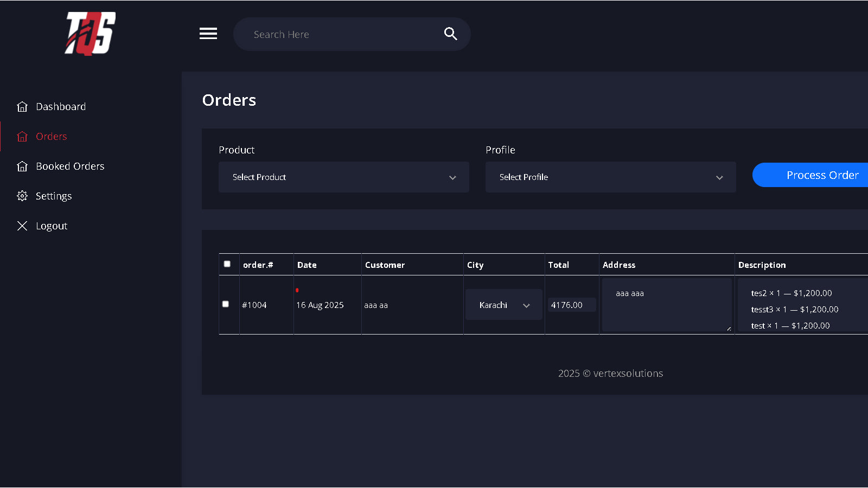Click the Logout X icon
The width and height of the screenshot is (868, 488).
point(22,226)
